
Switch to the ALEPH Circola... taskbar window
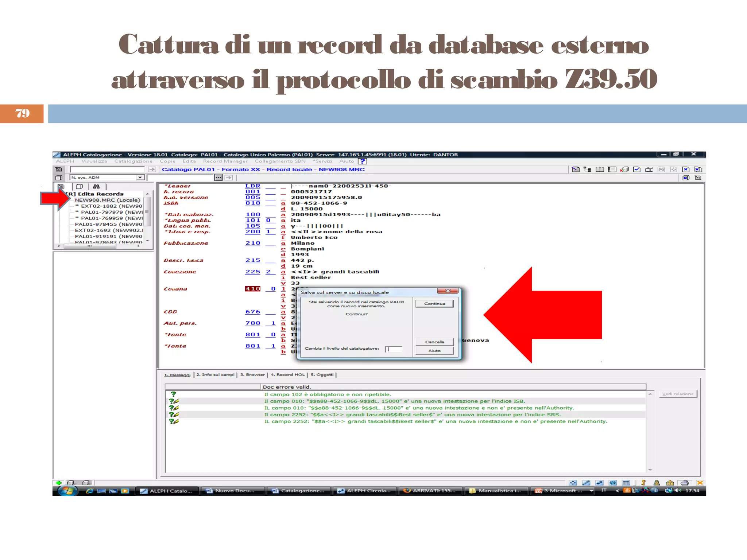tap(364, 491)
